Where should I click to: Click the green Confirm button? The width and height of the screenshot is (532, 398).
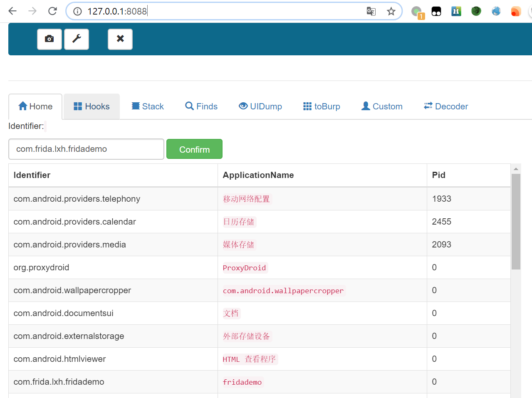[x=194, y=149]
